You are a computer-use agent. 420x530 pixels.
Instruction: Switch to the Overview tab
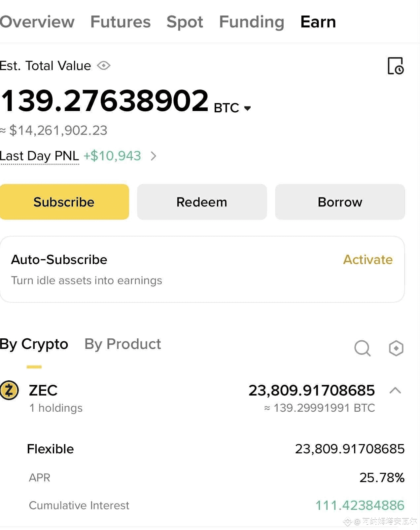[x=37, y=22]
